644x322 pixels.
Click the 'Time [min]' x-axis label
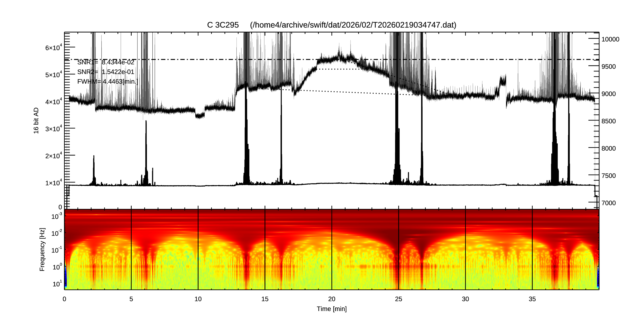click(x=331, y=309)
